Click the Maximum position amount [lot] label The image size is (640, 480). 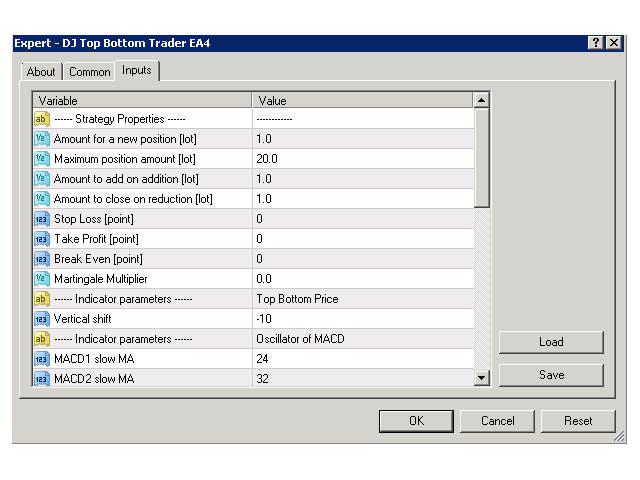coord(125,159)
